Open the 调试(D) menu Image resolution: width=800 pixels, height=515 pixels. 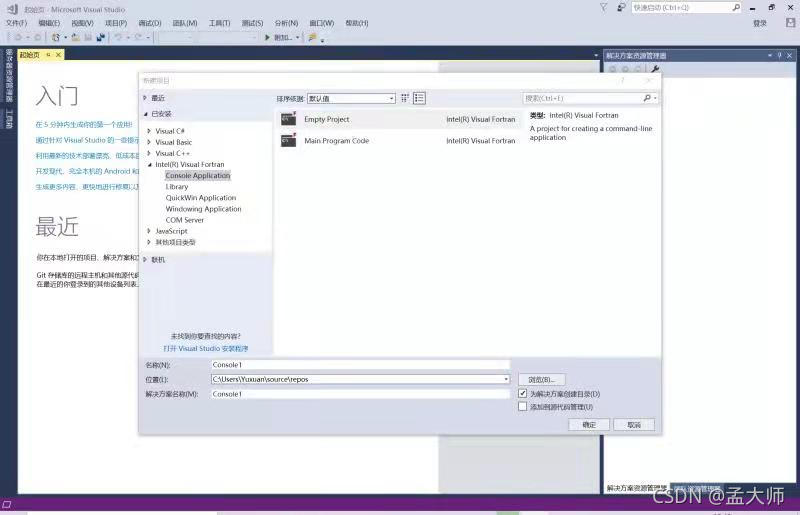click(x=149, y=23)
